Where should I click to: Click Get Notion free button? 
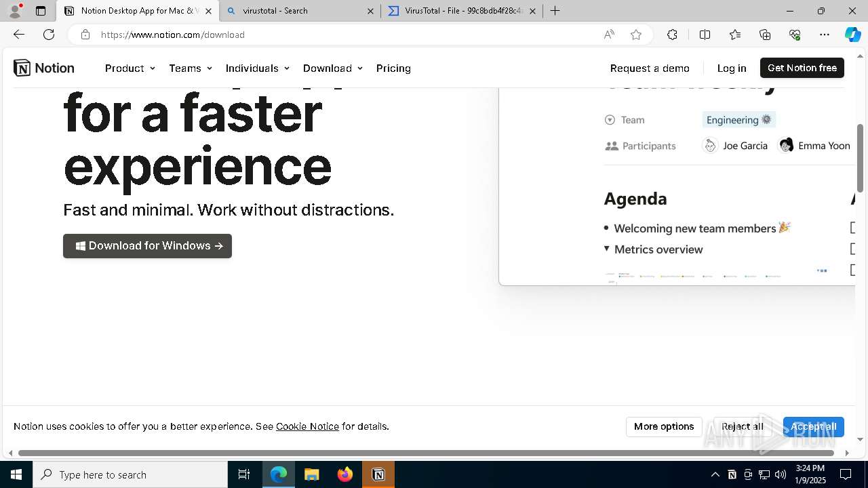tap(802, 68)
